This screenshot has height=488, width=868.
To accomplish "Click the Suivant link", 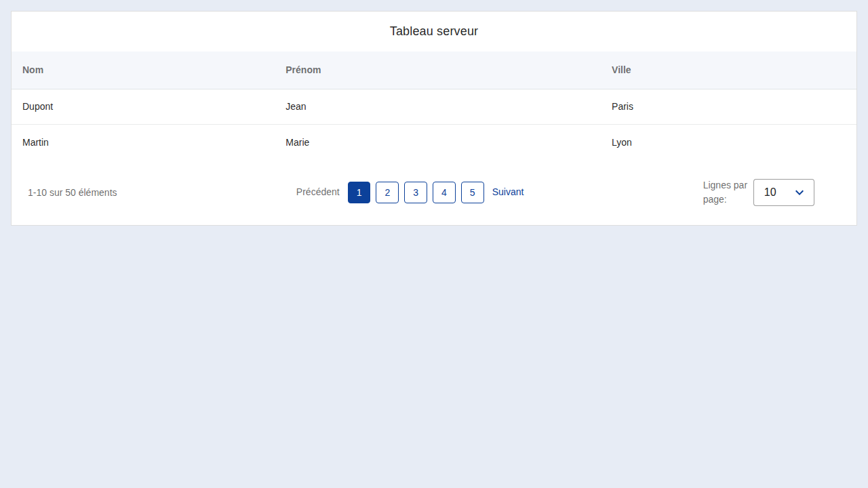I will (x=508, y=192).
